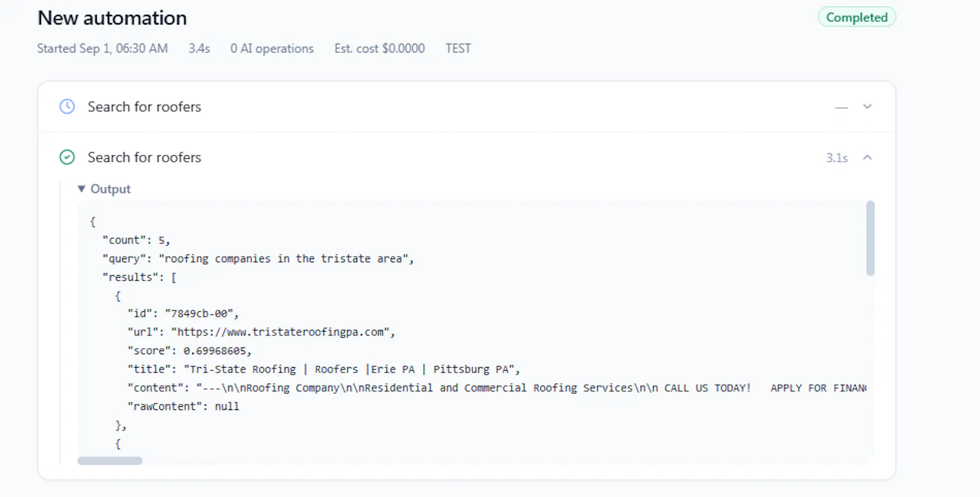
Task: Click the vertical scrollbar of the output panel
Action: [x=870, y=238]
